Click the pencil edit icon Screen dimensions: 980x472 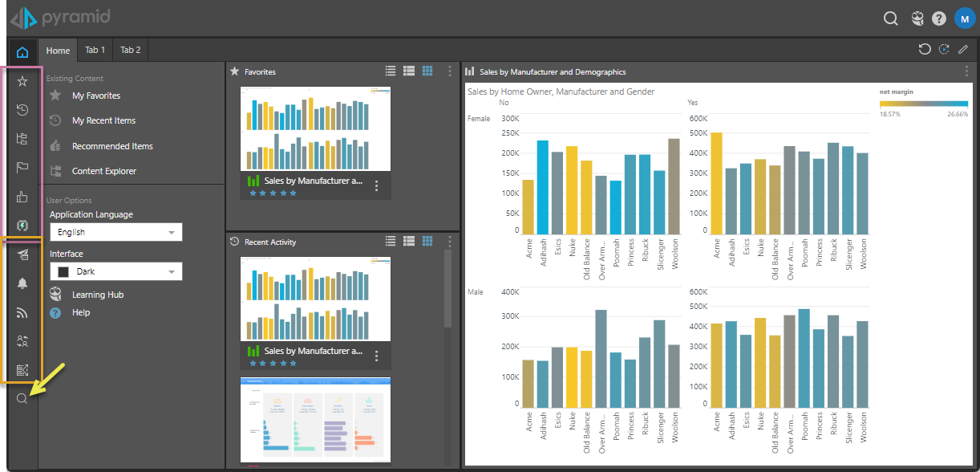pos(963,50)
